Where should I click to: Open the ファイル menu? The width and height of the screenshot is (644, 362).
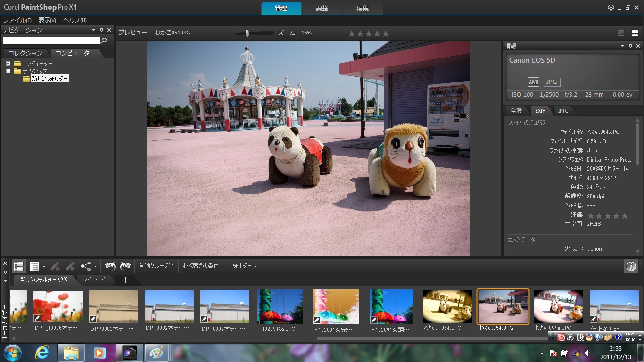(17, 20)
